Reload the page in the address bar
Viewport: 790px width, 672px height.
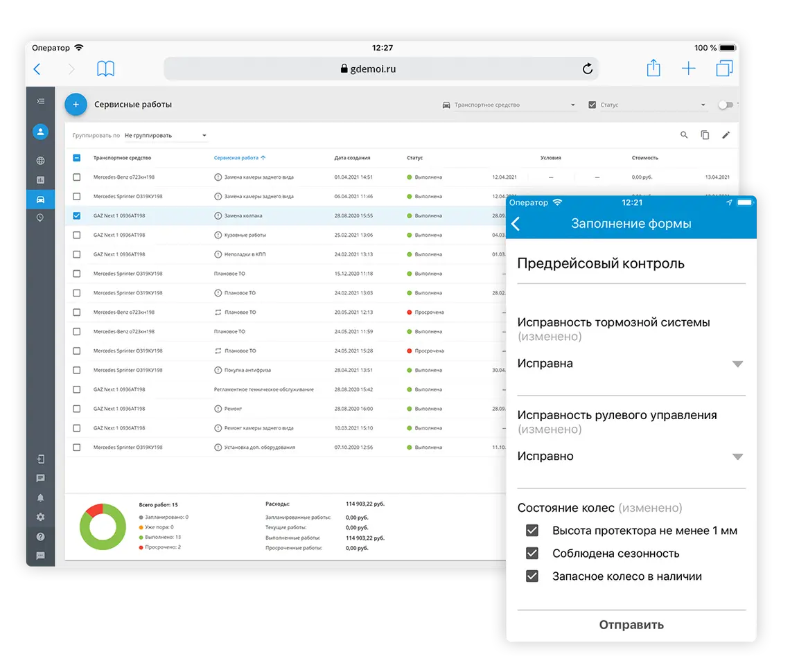[x=587, y=69]
